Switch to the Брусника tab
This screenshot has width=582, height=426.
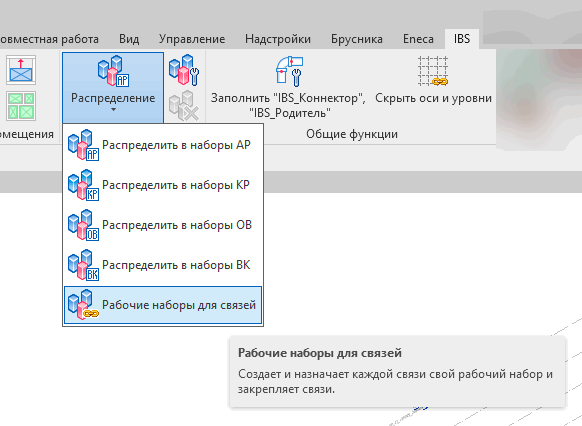pyautogui.click(x=357, y=39)
